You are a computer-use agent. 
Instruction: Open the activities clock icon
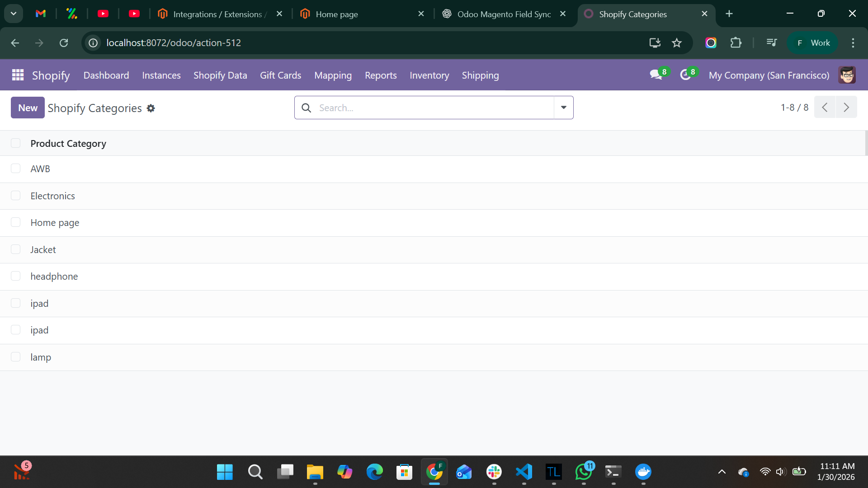pyautogui.click(x=685, y=75)
